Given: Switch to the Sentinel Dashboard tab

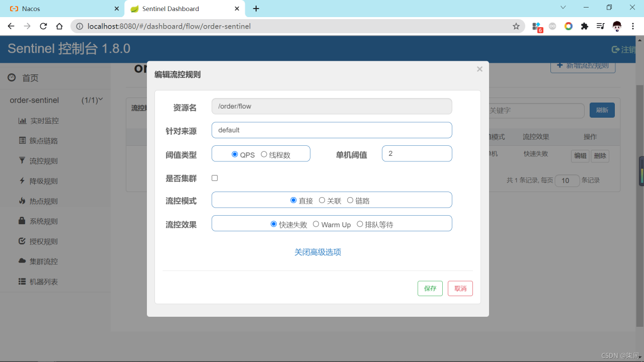Looking at the screenshot, I should pyautogui.click(x=184, y=9).
